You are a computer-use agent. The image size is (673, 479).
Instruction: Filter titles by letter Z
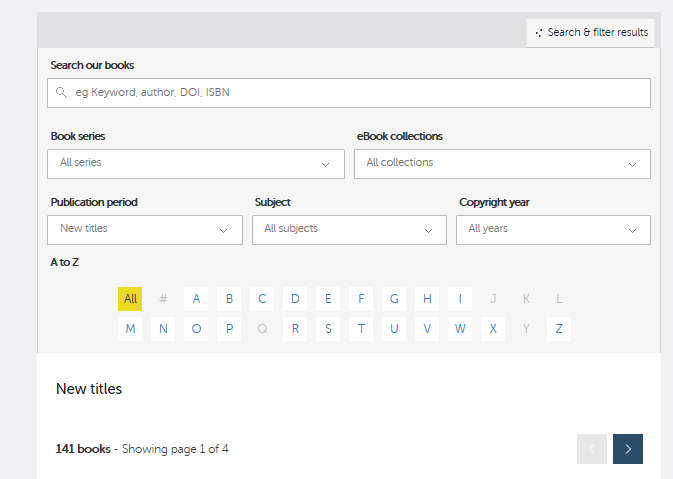point(559,329)
